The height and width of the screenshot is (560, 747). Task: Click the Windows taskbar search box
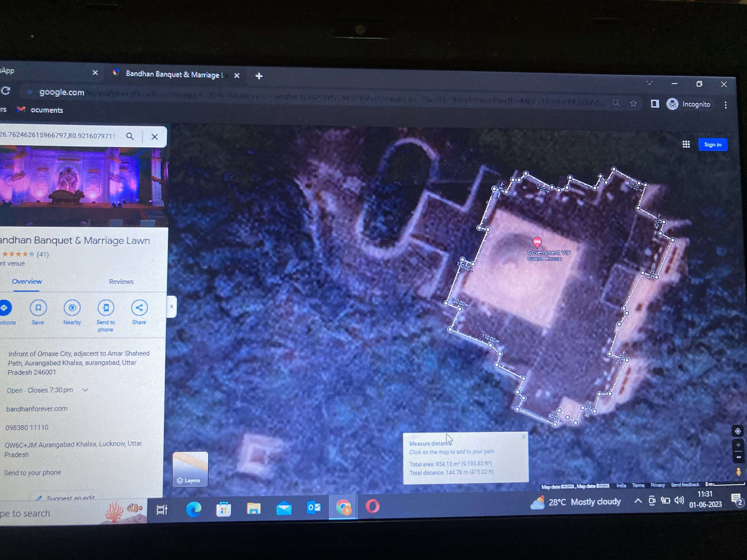pyautogui.click(x=73, y=512)
